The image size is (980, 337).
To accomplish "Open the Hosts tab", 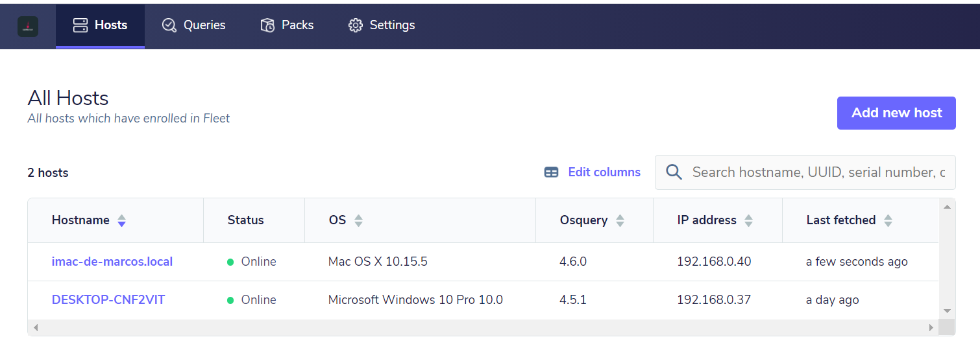I will pos(100,26).
